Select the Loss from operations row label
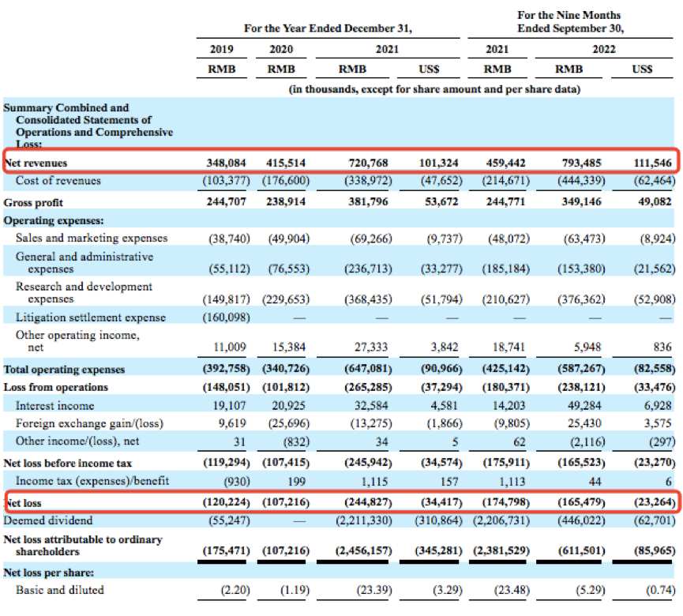Viewport: 683px width, 616px height. tap(56, 387)
